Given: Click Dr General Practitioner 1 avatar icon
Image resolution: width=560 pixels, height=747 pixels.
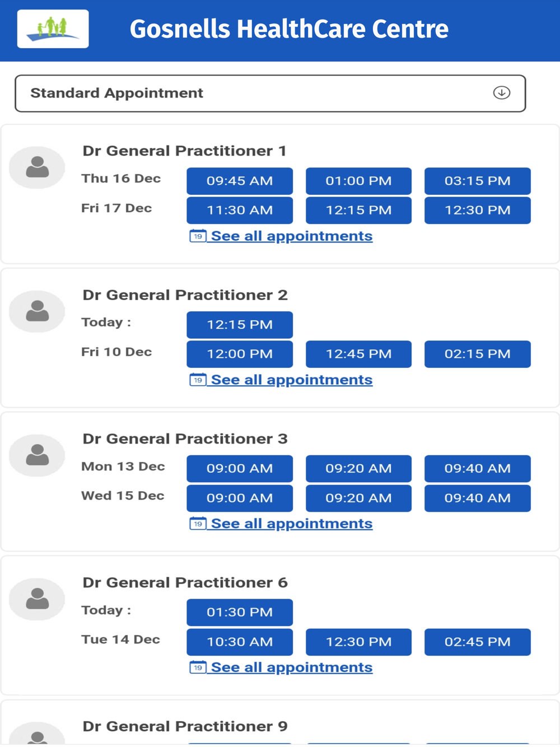Looking at the screenshot, I should click(38, 167).
